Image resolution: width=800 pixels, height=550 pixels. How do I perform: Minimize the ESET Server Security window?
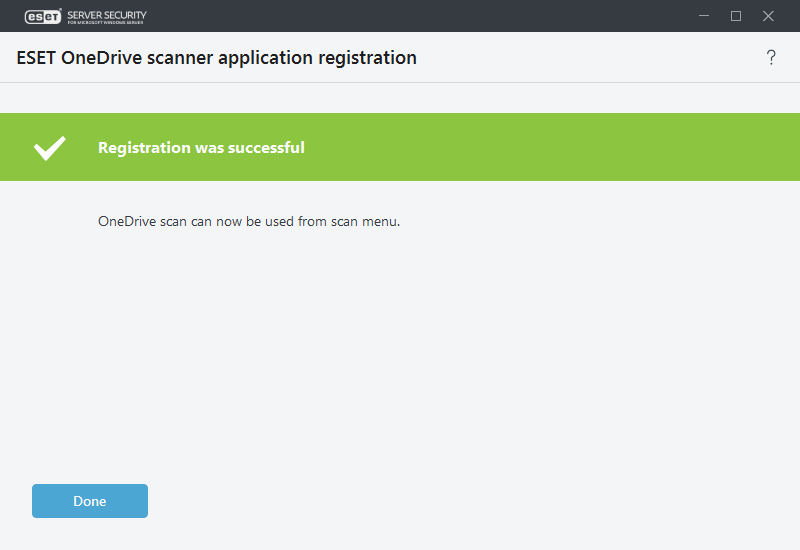(703, 16)
